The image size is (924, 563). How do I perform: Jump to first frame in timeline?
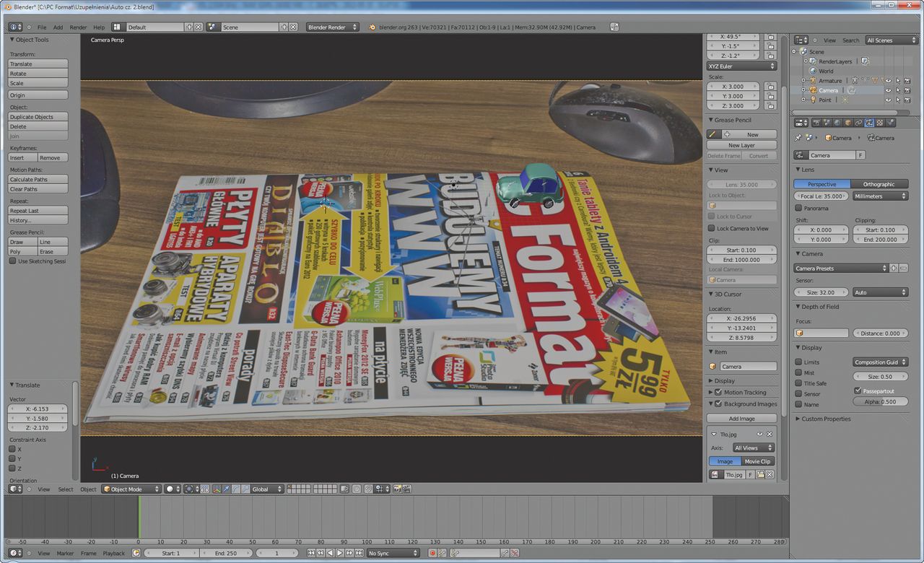(x=311, y=553)
